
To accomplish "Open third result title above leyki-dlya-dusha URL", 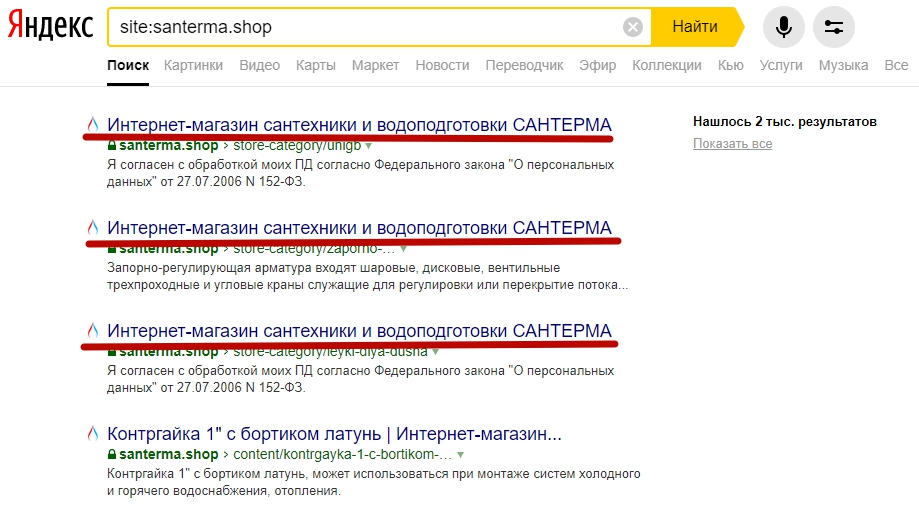I will (359, 331).
